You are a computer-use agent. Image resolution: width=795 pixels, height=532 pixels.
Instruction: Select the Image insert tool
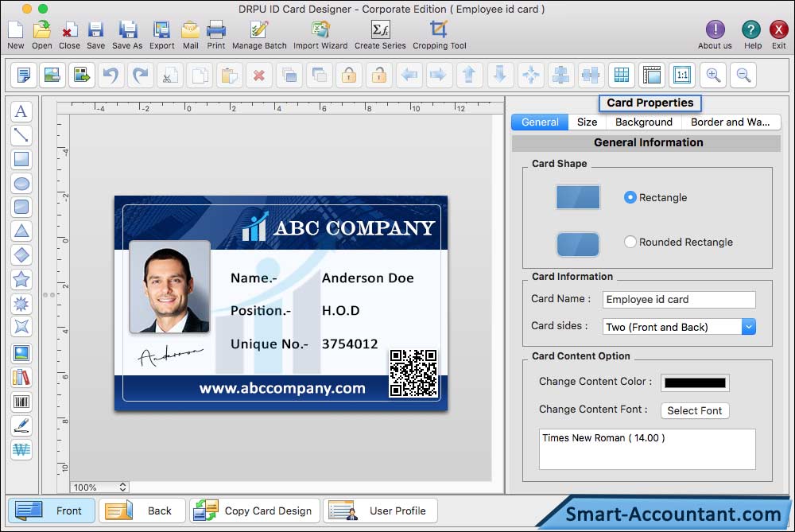pyautogui.click(x=21, y=353)
